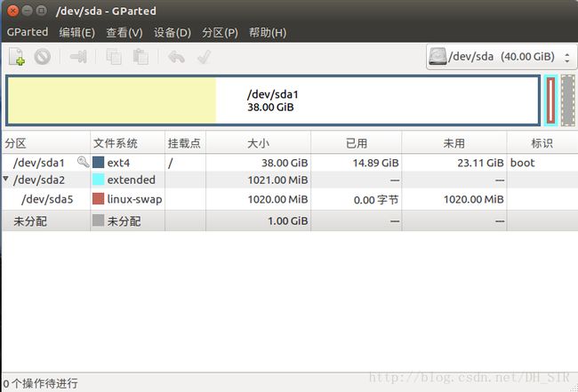578x392 pixels.
Task: Click the Copy partition toolbar icon
Action: pyautogui.click(x=114, y=57)
